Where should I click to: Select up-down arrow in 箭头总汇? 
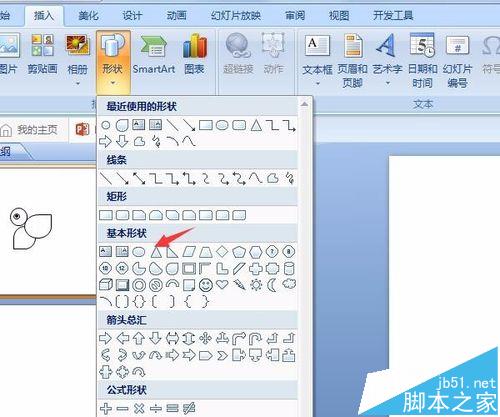[189, 338]
